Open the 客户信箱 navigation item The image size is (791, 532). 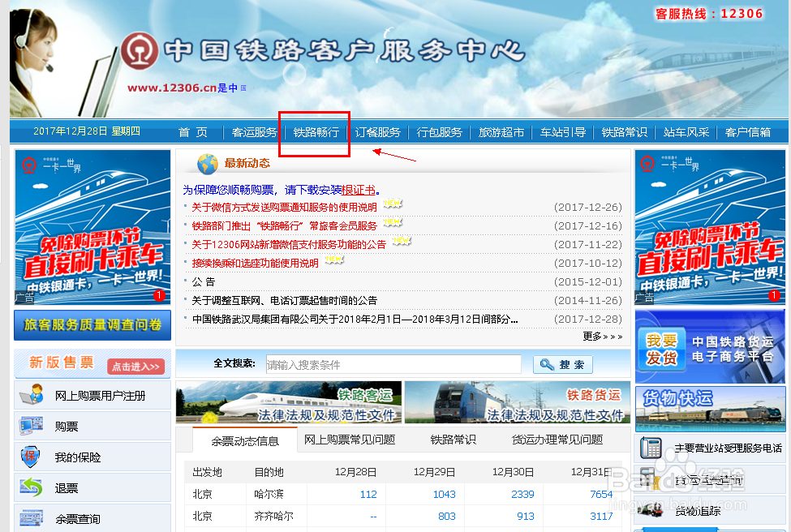(748, 132)
